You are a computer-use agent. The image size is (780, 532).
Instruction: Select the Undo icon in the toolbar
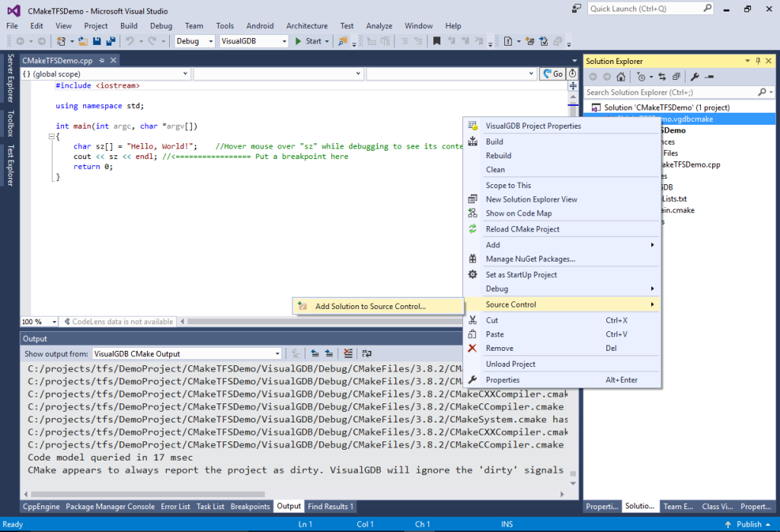[x=129, y=41]
